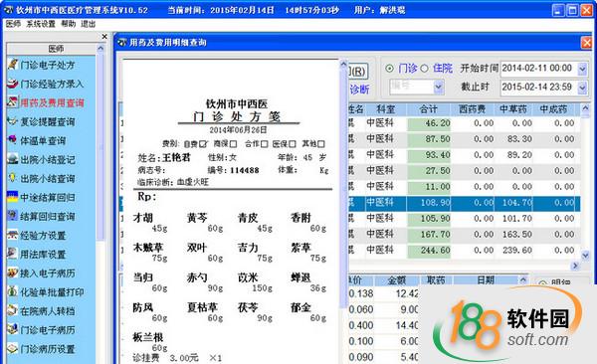Click the 医师 sidebar header button
Image resolution: width=597 pixels, height=364 pixels.
tap(52, 49)
